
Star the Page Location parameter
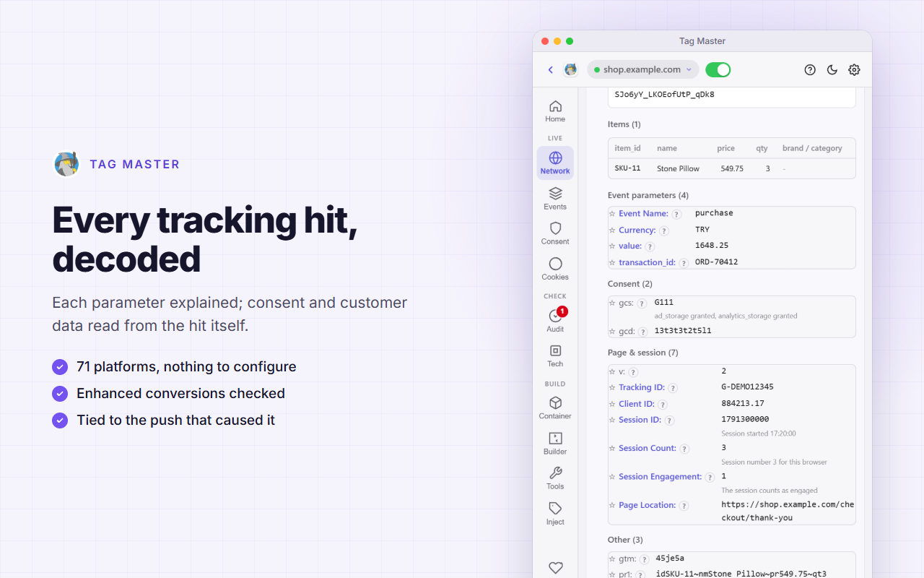point(612,506)
